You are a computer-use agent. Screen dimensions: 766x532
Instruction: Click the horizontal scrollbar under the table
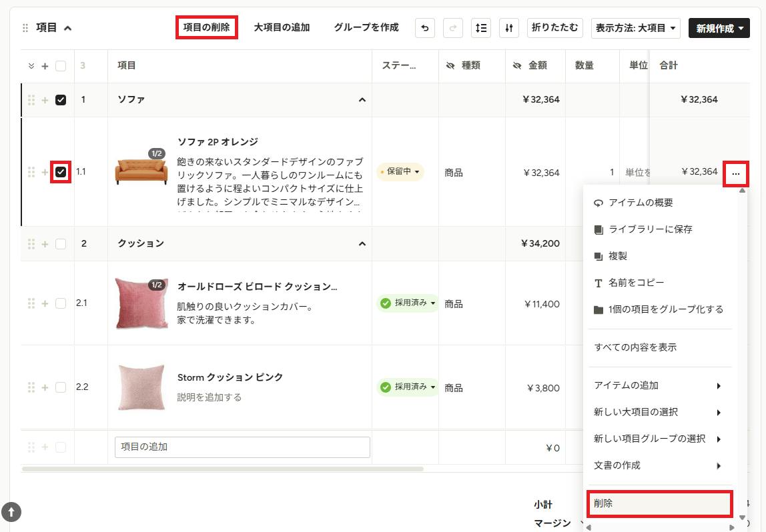click(223, 469)
